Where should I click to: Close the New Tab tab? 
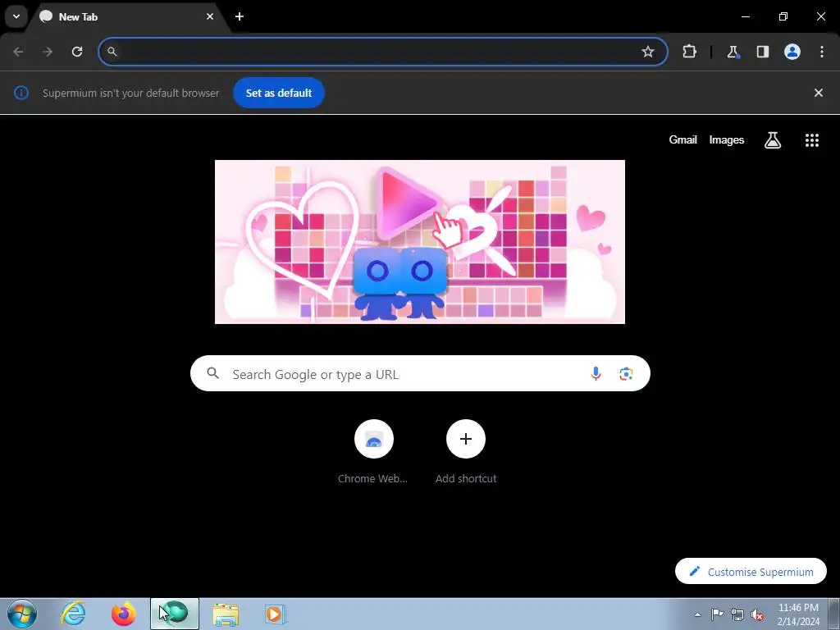(x=210, y=16)
